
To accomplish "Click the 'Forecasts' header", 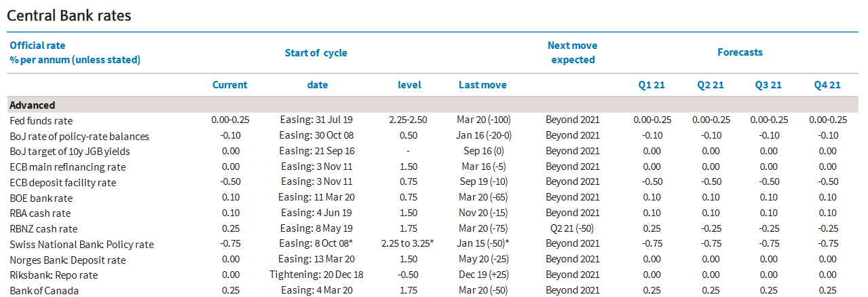I will (740, 52).
